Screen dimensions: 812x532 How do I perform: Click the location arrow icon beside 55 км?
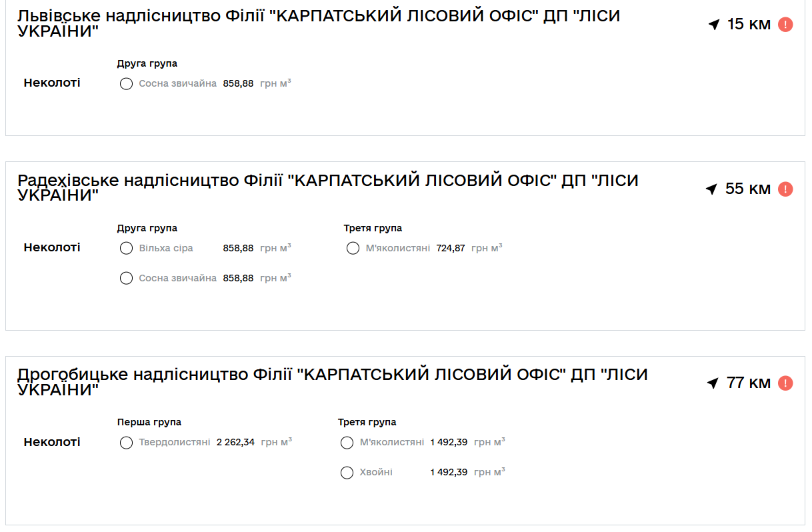pos(711,189)
